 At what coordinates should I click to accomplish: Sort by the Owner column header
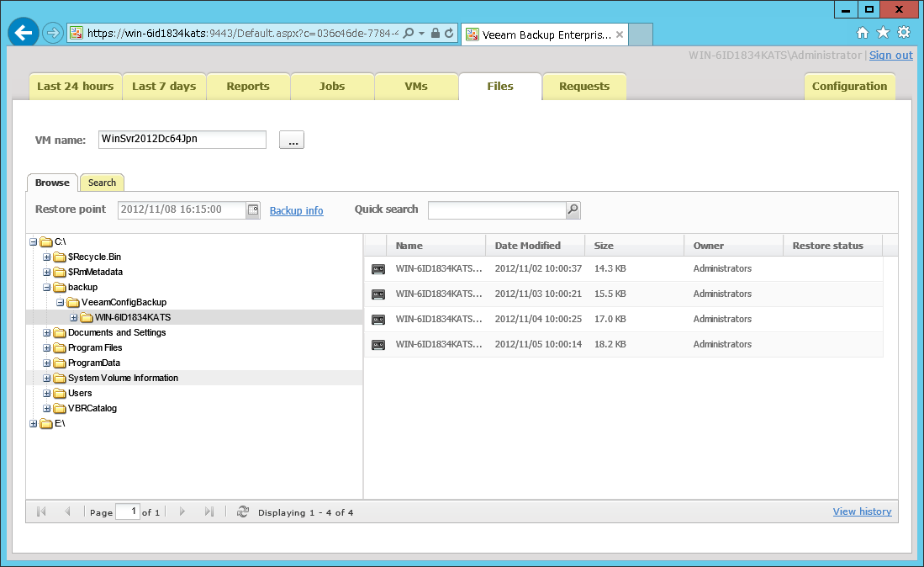click(x=734, y=246)
